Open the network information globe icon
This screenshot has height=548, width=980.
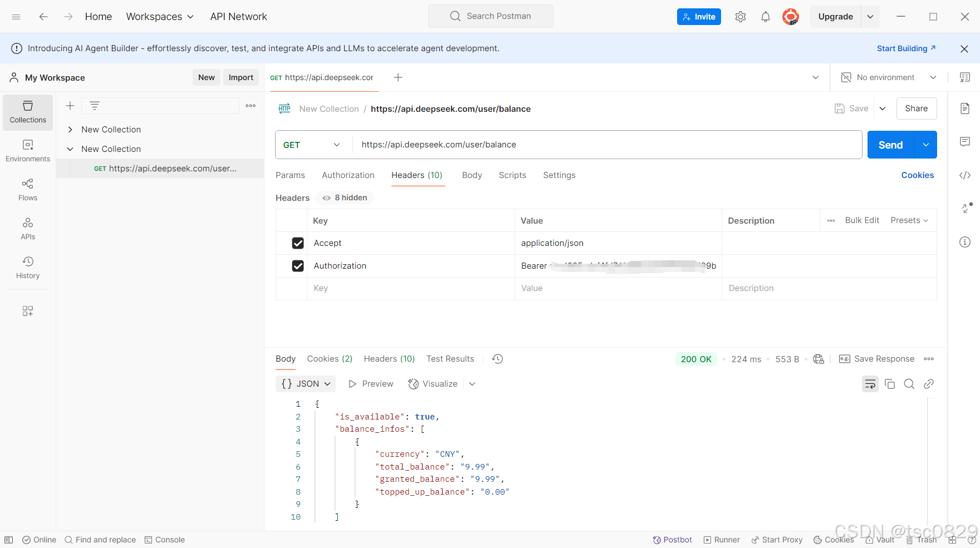[x=819, y=359]
